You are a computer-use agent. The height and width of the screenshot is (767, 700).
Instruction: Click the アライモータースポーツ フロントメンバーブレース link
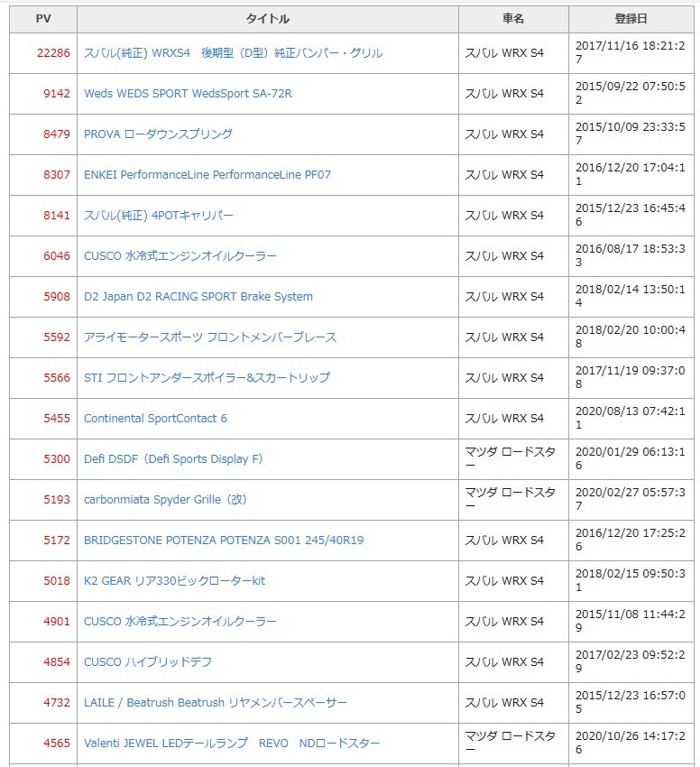click(209, 337)
